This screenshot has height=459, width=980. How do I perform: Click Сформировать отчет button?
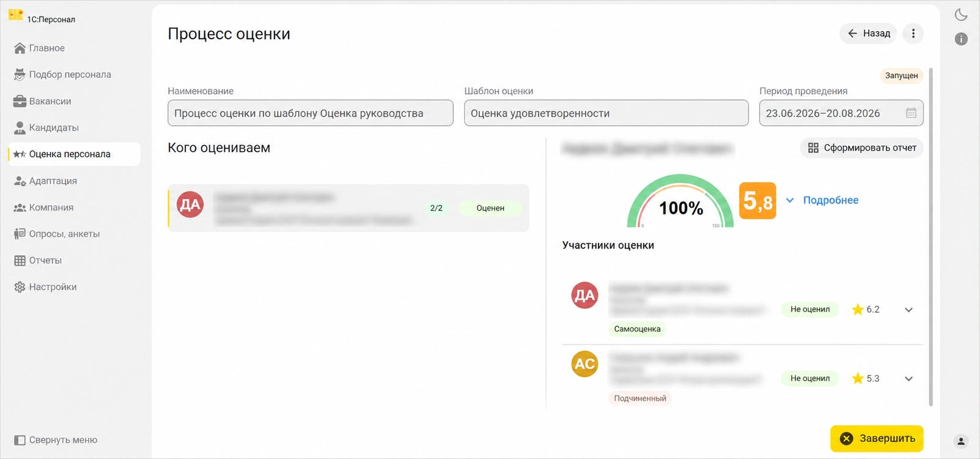[862, 147]
